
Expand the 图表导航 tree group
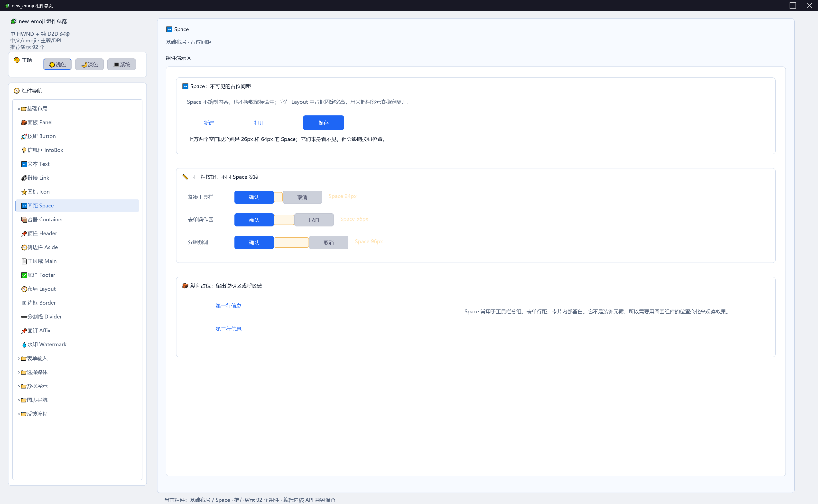pos(19,400)
